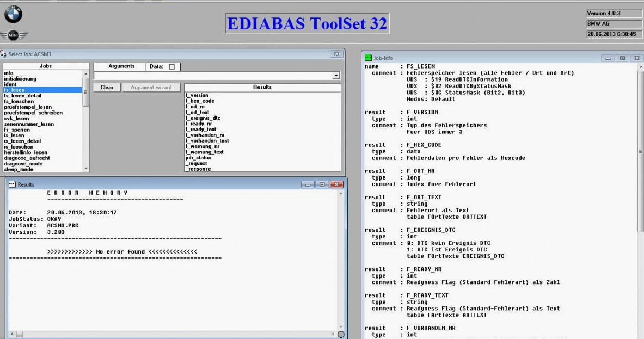Image resolution: width=644 pixels, height=339 pixels.
Task: Click the BMW logo icon
Action: pos(13,14)
